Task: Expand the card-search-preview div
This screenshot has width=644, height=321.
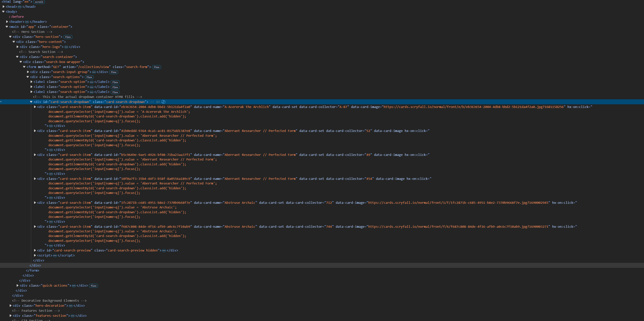Action: coord(35,250)
